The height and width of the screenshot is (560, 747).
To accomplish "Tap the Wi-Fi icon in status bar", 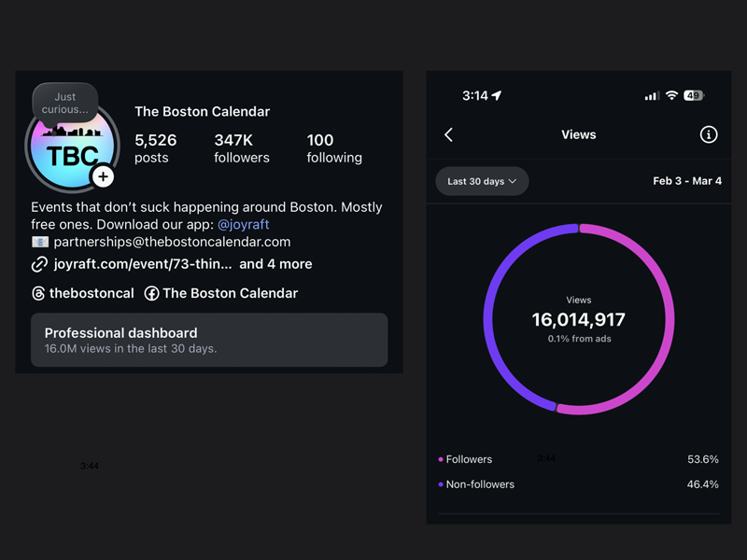I will [670, 95].
